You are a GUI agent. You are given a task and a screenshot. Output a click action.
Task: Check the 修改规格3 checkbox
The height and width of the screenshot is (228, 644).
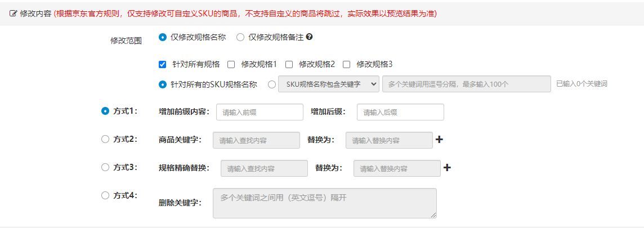[347, 64]
